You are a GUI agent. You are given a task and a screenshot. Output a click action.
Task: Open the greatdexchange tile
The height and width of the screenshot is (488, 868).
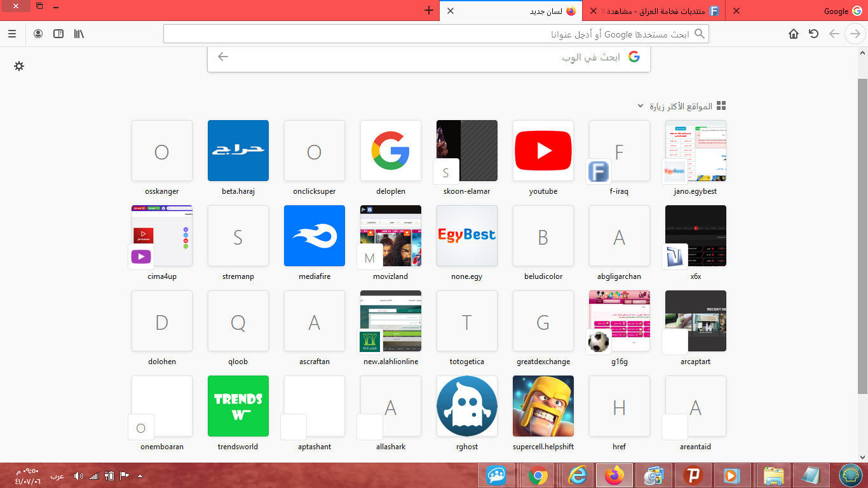pyautogui.click(x=543, y=321)
